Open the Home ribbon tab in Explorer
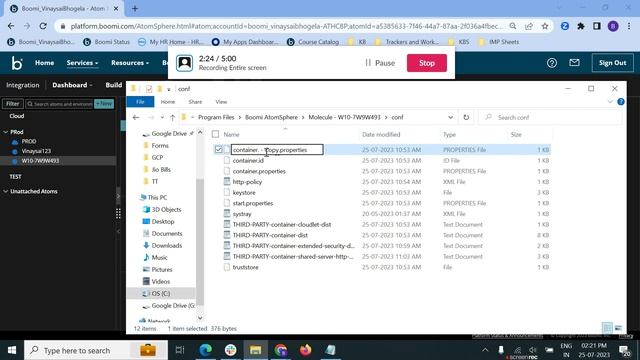Image resolution: width=640 pixels, height=360 pixels. click(x=168, y=102)
